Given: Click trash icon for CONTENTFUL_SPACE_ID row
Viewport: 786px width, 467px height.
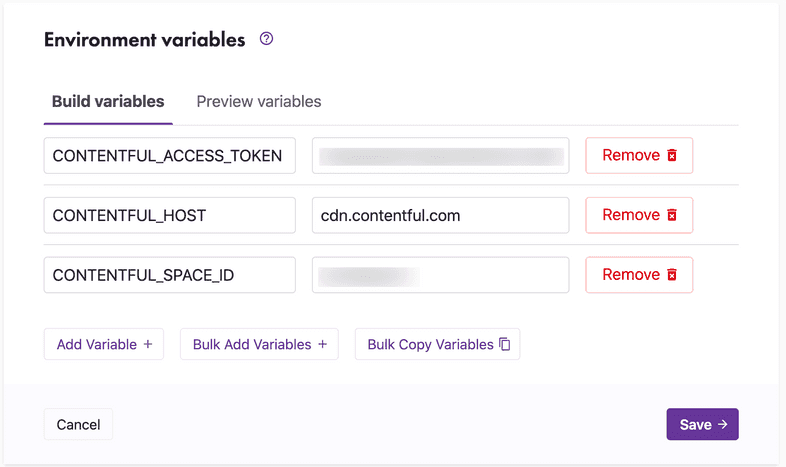Looking at the screenshot, I should tap(673, 275).
